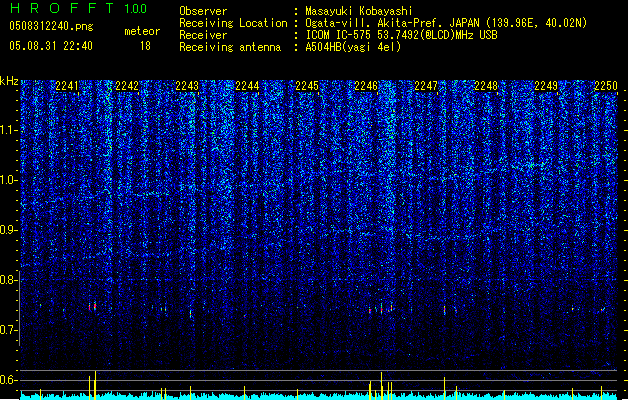This screenshot has width=629, height=400.
Task: Click the red meteor echo pair after 2241
Action: [x=92, y=307]
